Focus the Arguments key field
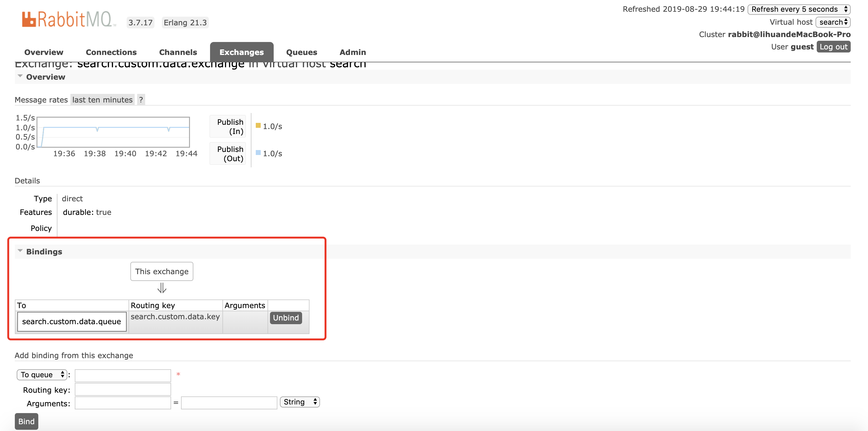The height and width of the screenshot is (431, 868). click(x=123, y=403)
